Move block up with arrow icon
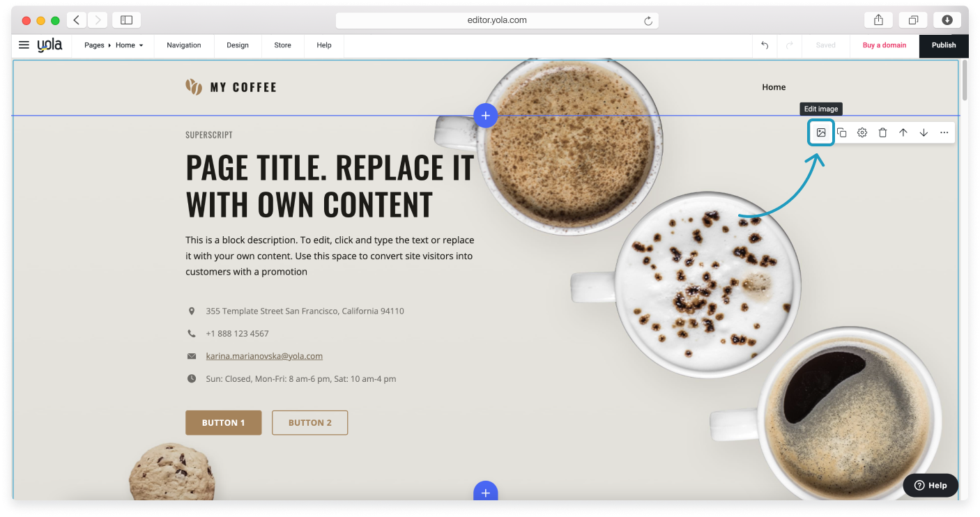Image resolution: width=980 pixels, height=517 pixels. click(x=903, y=132)
